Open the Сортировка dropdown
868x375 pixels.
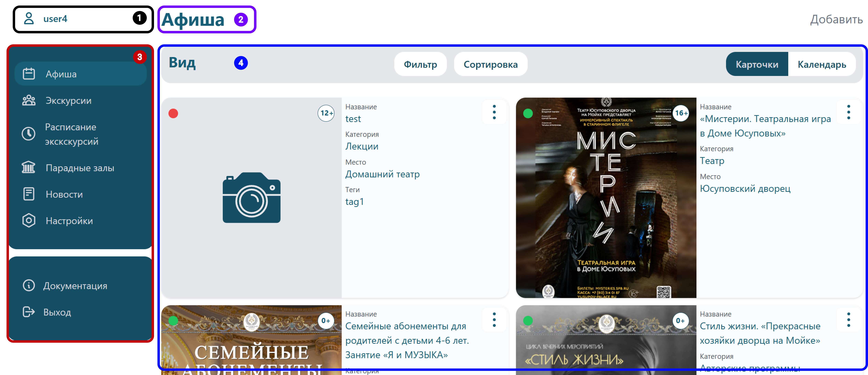click(x=490, y=64)
